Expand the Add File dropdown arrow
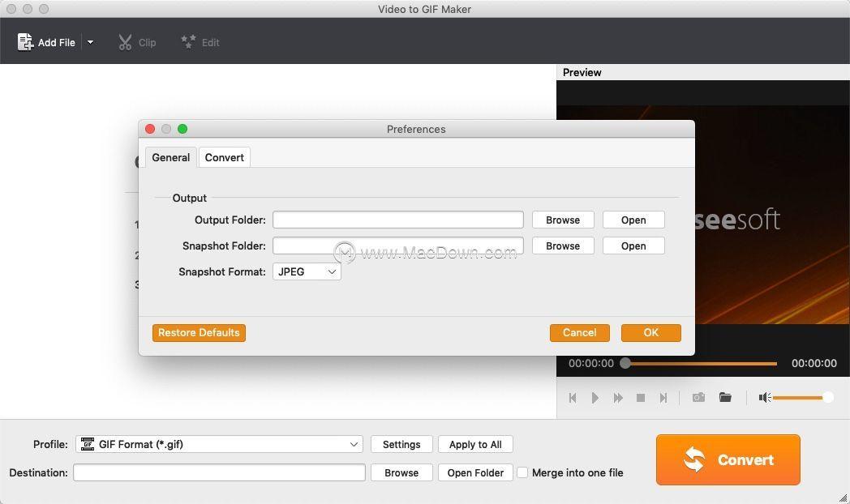Screen dimensions: 850x504 (91, 42)
